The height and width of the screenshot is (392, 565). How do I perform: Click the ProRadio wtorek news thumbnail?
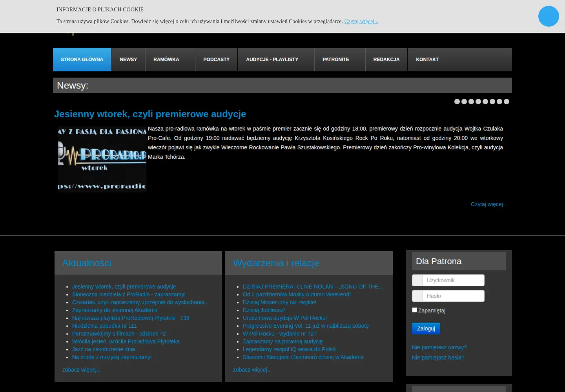pos(102,158)
